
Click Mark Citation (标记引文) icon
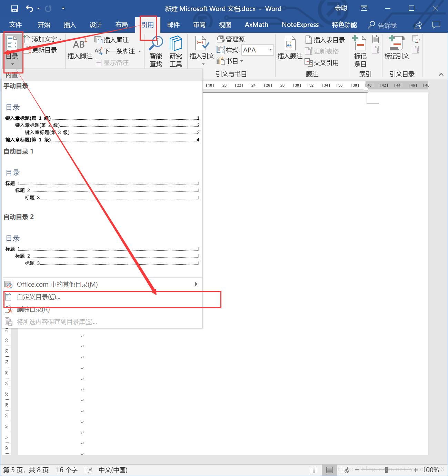(397, 49)
